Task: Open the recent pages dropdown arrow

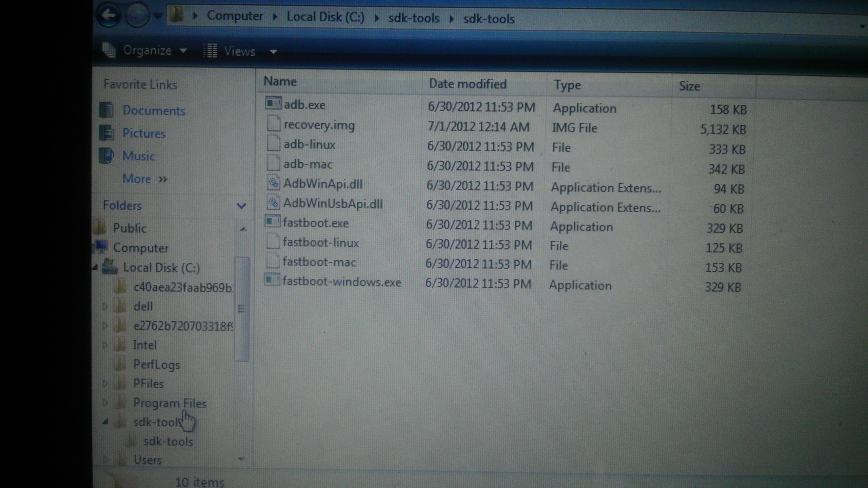Action: click(x=158, y=16)
